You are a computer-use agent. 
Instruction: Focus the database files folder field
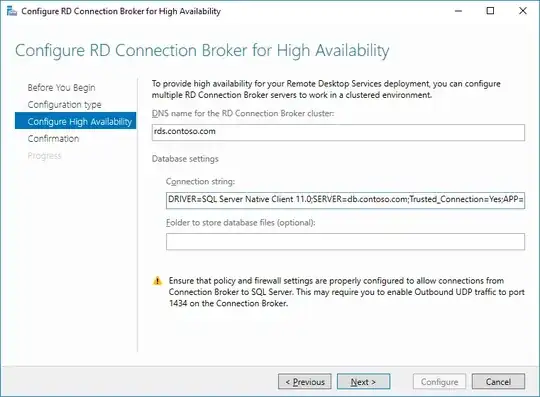point(345,242)
